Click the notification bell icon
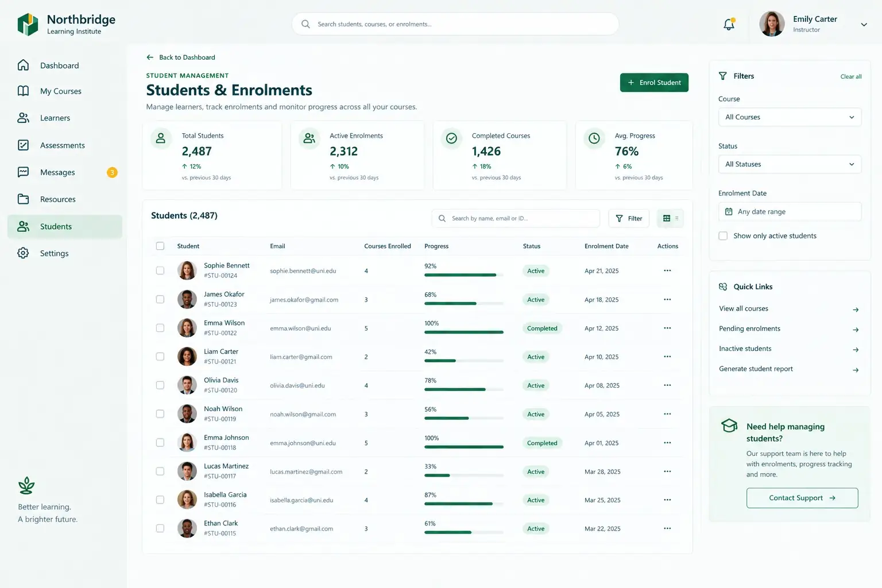Screen dimensions: 882x588 click(x=729, y=25)
